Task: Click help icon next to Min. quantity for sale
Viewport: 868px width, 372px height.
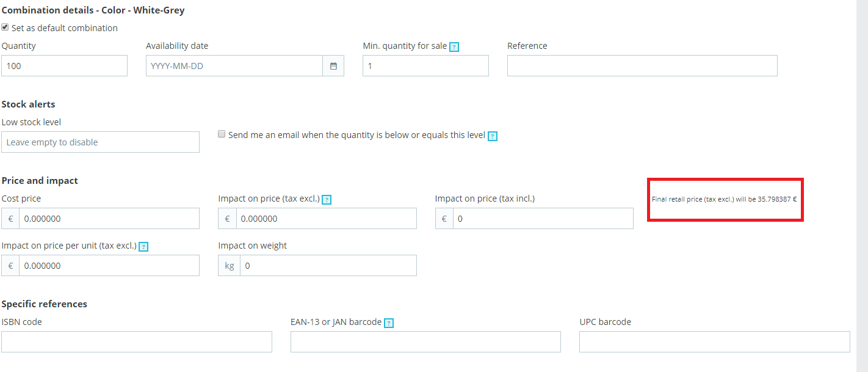Action: [454, 47]
